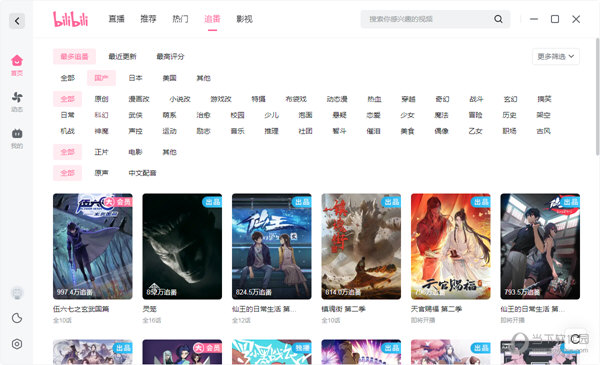
Task: Select the 日本 region filter
Action: click(135, 78)
